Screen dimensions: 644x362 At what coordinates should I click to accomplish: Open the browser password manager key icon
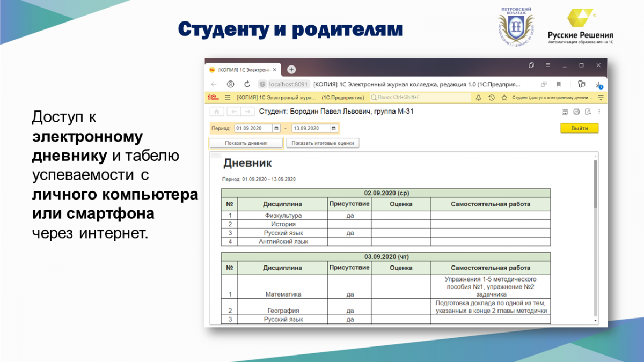pyautogui.click(x=581, y=84)
